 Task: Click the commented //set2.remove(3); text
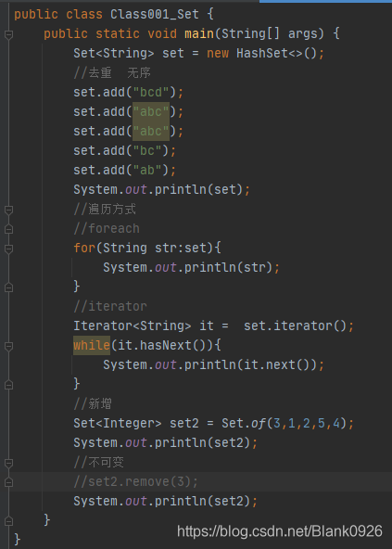[x=136, y=482]
